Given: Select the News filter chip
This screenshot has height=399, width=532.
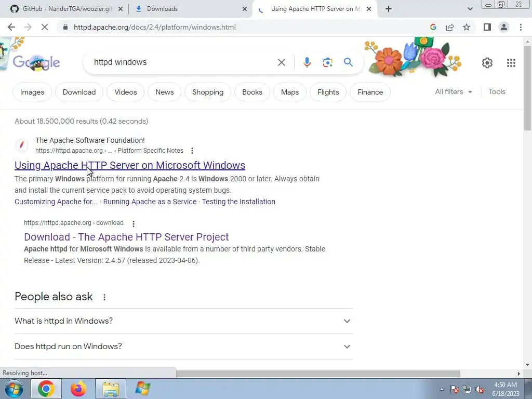Looking at the screenshot, I should 165,92.
